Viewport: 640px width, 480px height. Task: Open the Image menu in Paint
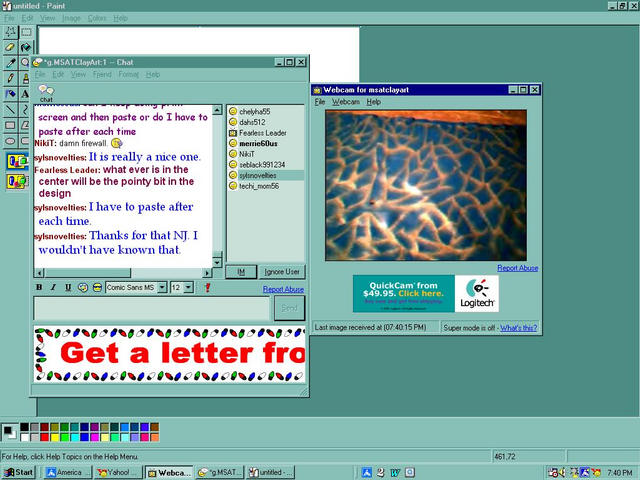click(71, 18)
